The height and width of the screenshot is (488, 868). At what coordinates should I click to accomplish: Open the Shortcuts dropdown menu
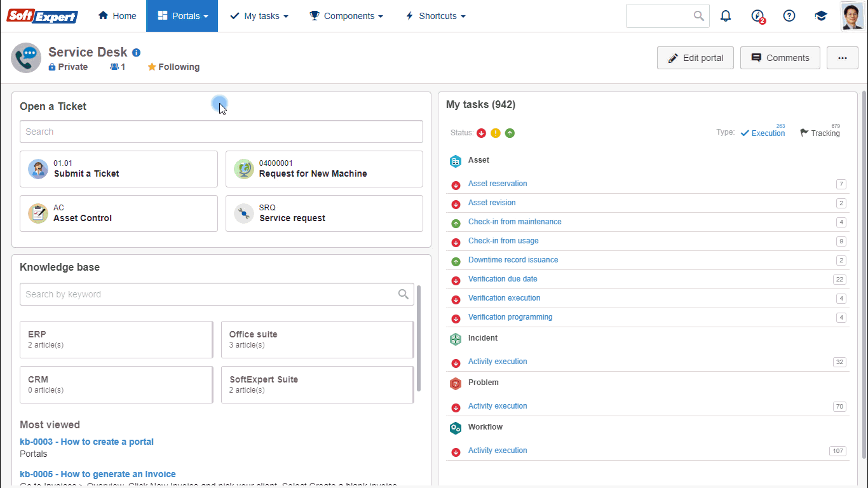[435, 16]
